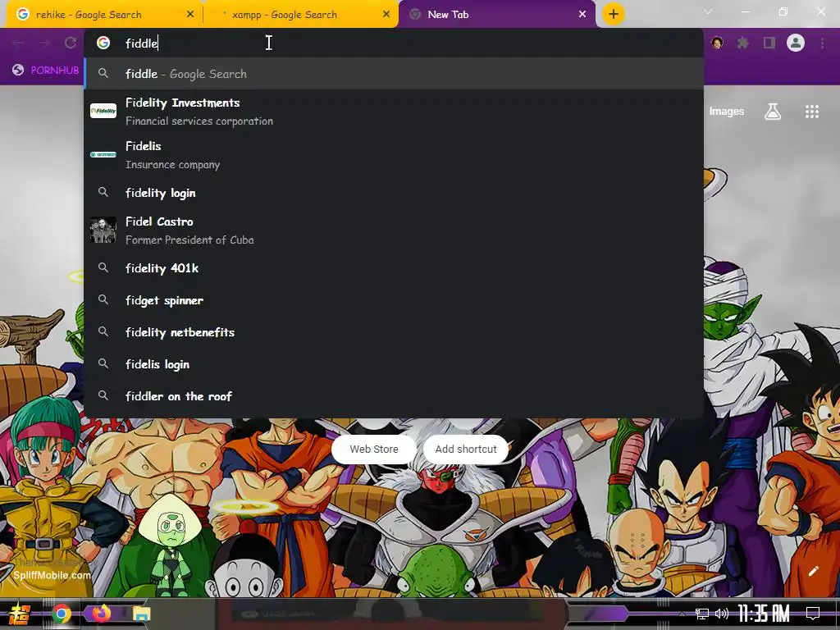This screenshot has width=840, height=630.
Task: Click the customize Chrome pencil icon
Action: (x=813, y=571)
